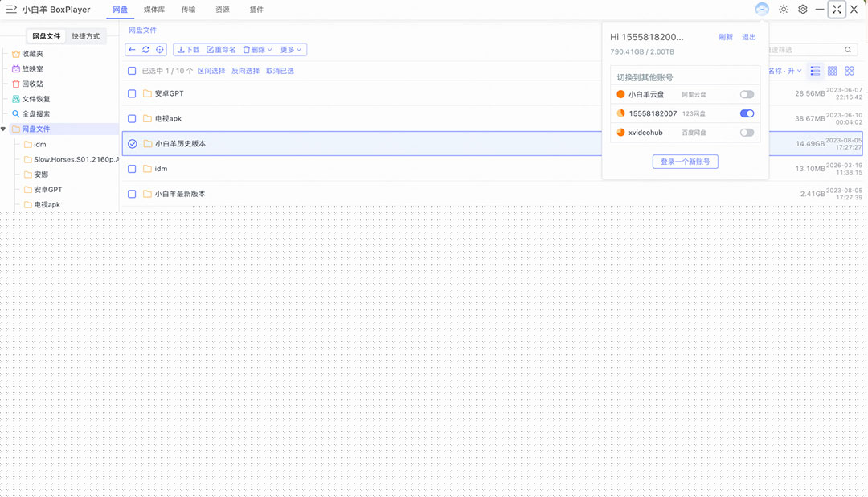Screen dimensions: 868x497
Task: Switch to the 传输 tab
Action: click(x=188, y=10)
